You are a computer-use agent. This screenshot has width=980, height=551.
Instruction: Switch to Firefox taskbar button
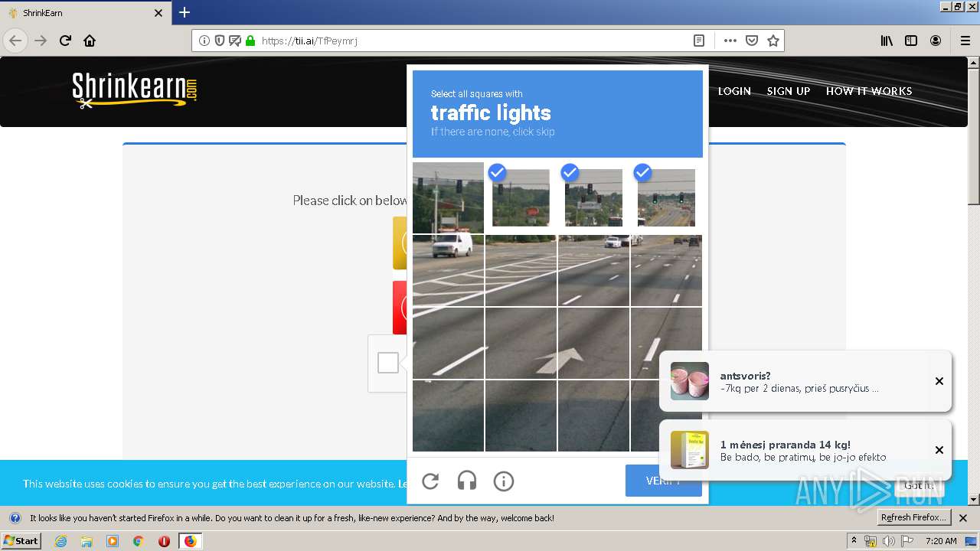pos(190,541)
